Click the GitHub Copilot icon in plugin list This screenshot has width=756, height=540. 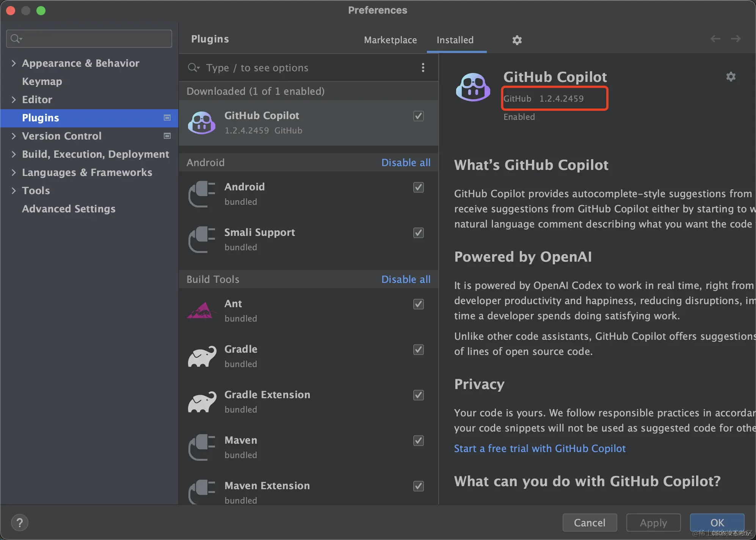coord(202,122)
